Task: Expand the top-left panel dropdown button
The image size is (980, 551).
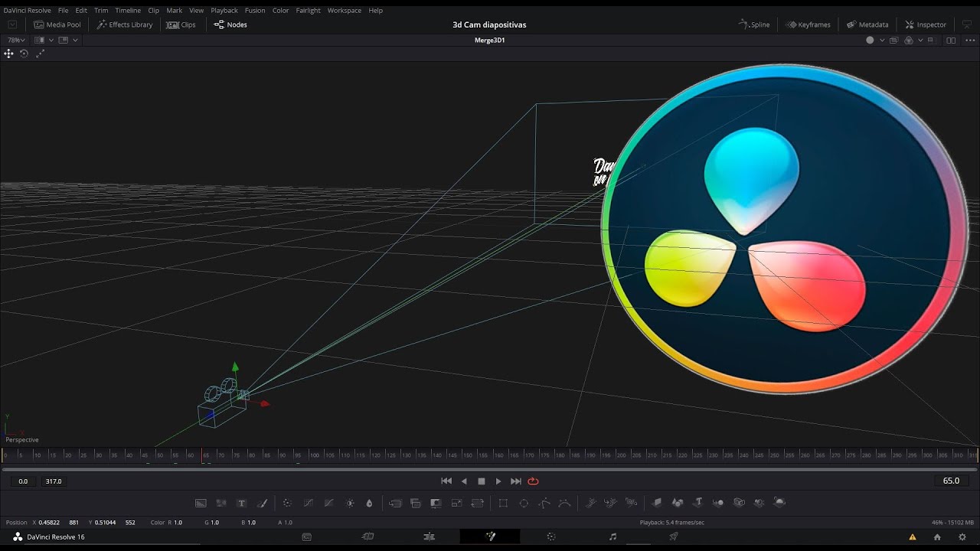Action: point(12,24)
